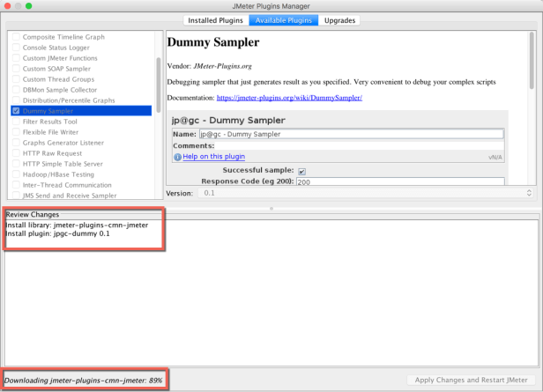Enable the Graphs Generator Listener checkbox
Screen dimensions: 543x392
coord(16,143)
